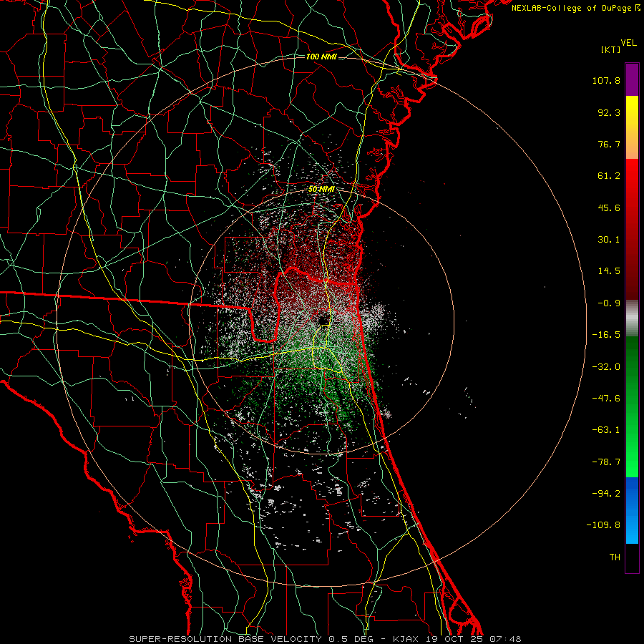The height and width of the screenshot is (644, 644).
Task: Click the TH label at the bottom of the scale
Action: point(615,557)
